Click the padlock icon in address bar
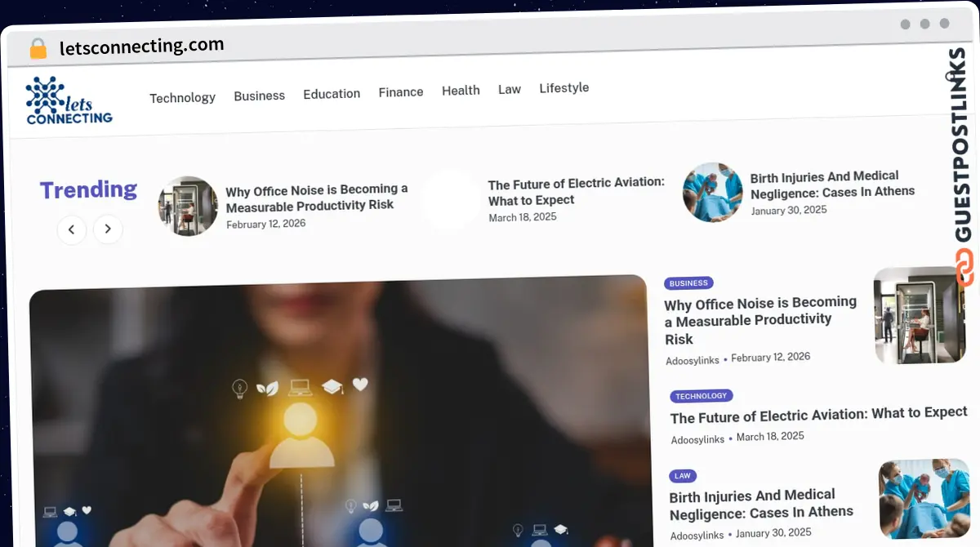This screenshot has width=980, height=547. [38, 49]
